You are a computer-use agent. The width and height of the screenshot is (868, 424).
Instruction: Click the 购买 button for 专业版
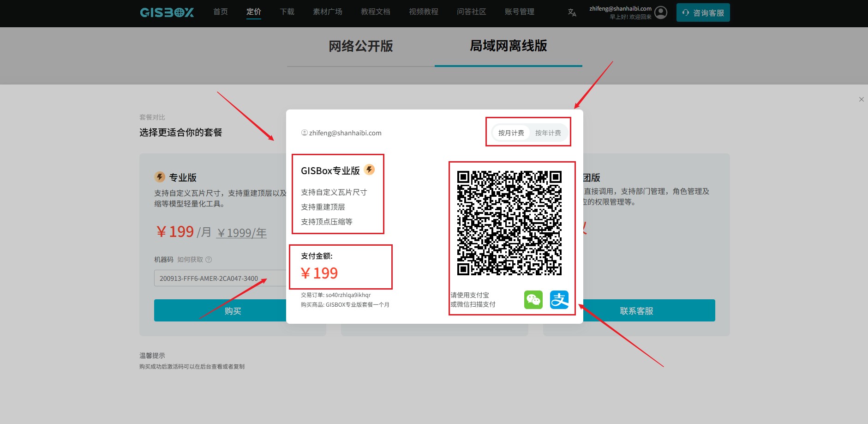(x=233, y=310)
